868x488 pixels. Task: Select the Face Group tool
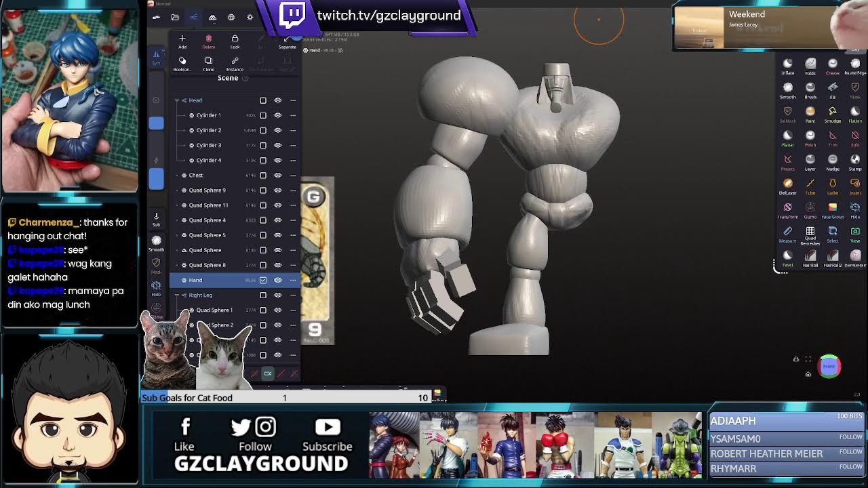pos(833,210)
